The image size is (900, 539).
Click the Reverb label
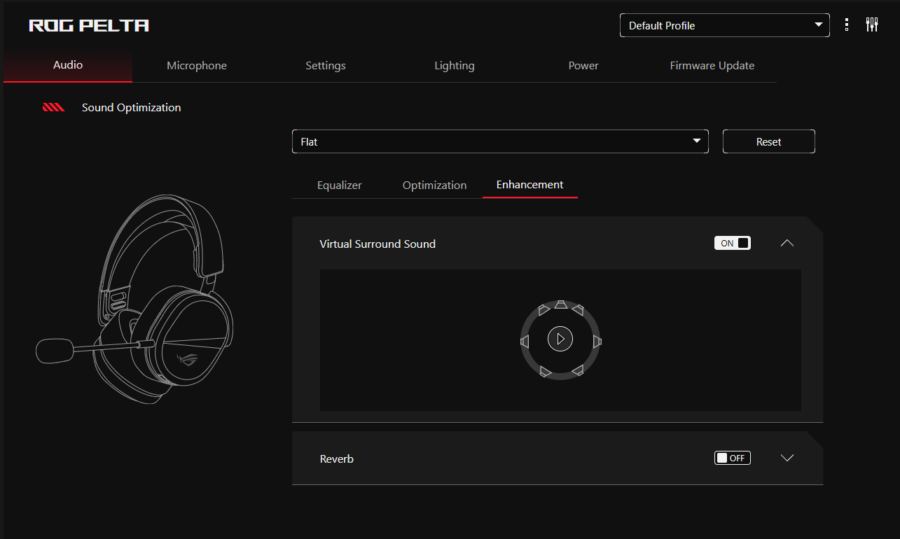click(x=336, y=459)
